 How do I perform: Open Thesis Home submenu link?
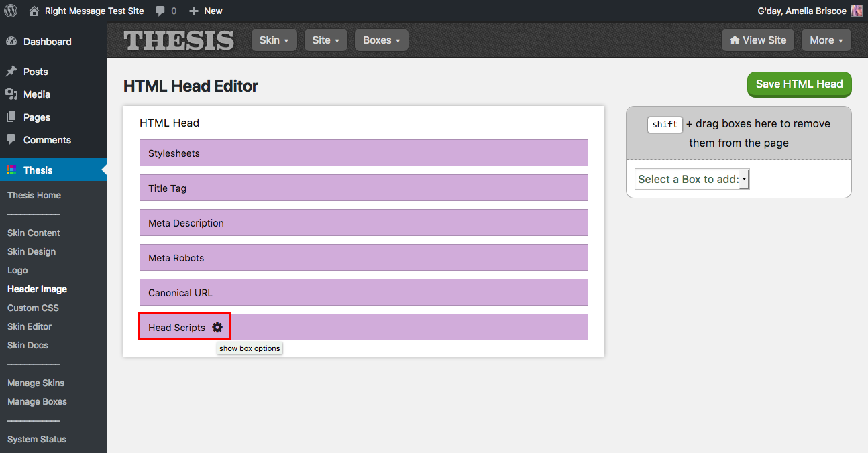[34, 196]
